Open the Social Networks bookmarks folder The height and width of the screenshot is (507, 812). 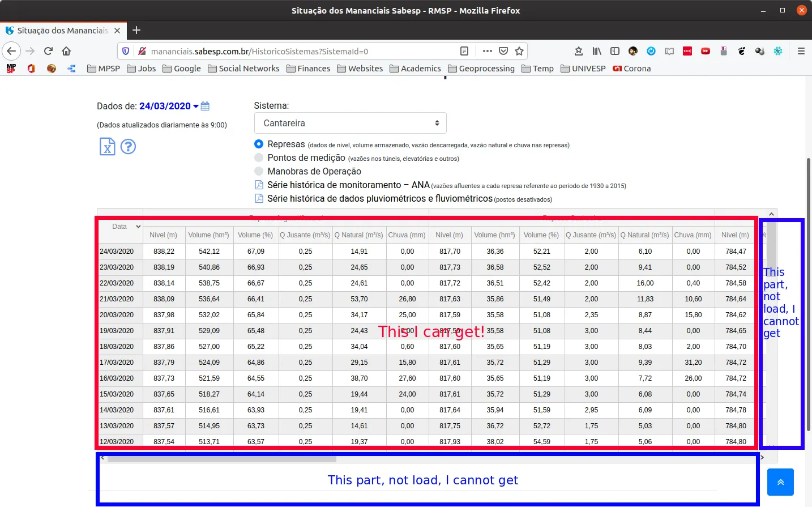pyautogui.click(x=243, y=69)
